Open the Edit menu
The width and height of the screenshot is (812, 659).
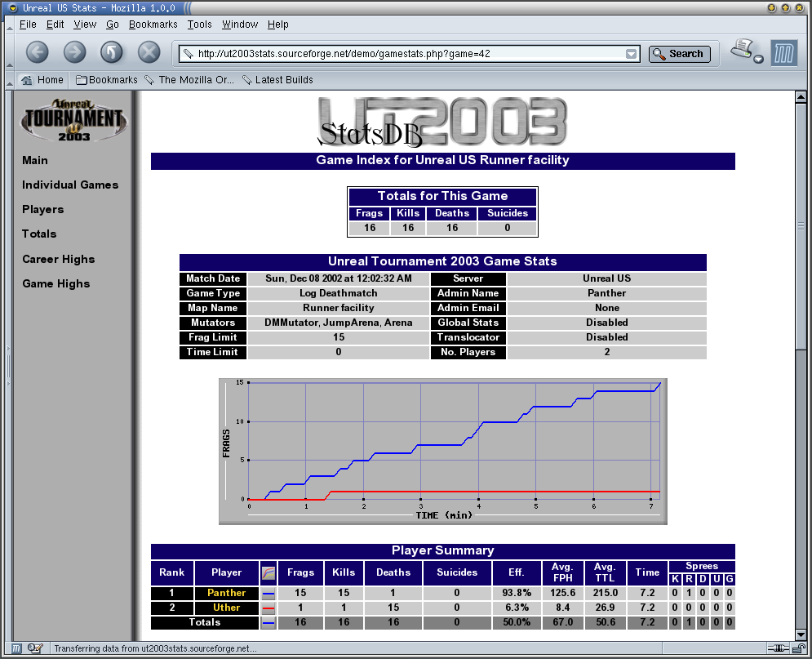[55, 24]
